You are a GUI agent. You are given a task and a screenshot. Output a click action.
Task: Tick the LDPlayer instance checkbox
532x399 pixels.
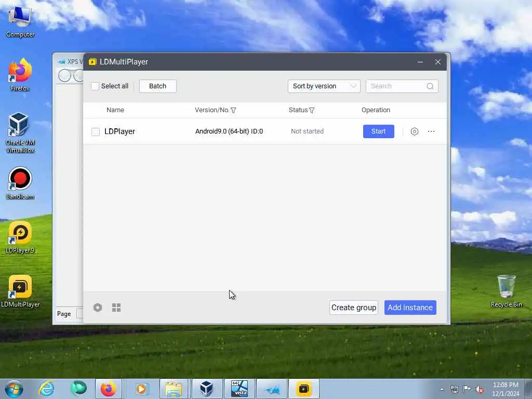[96, 131]
